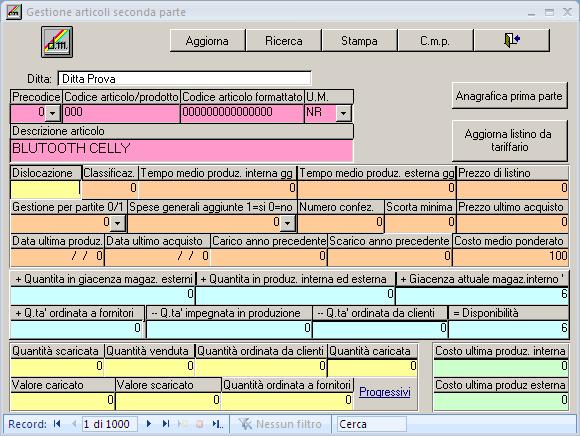Click the Classificaz. value field
Viewport: 580px width, 436px height.
point(110,189)
